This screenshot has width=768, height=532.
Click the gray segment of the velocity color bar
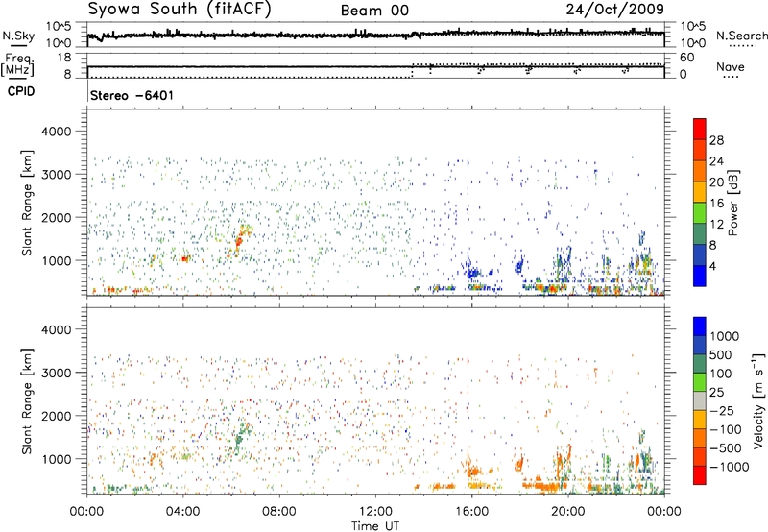[700, 400]
